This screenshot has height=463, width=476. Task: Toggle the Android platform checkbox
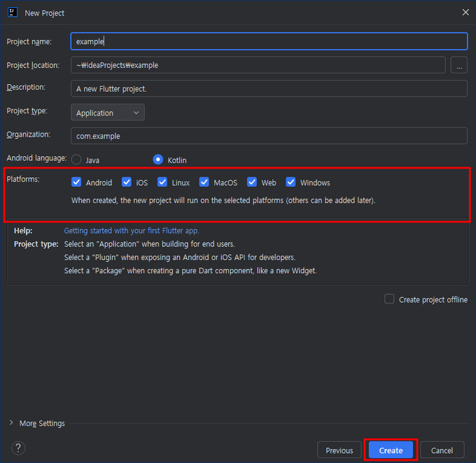(x=77, y=182)
